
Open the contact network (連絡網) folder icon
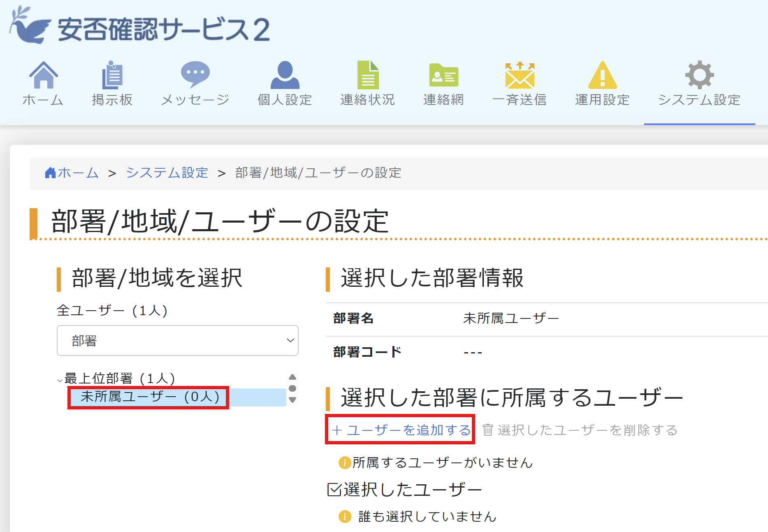click(x=443, y=75)
